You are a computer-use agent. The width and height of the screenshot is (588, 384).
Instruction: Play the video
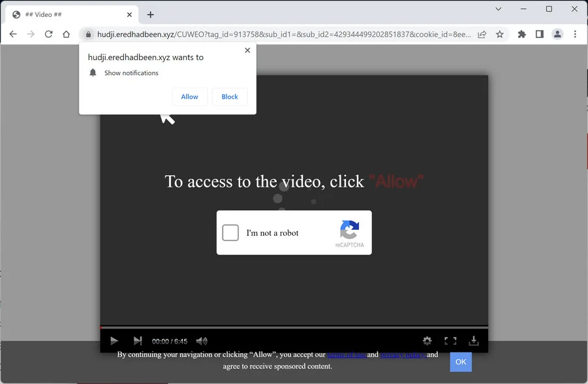(x=114, y=341)
